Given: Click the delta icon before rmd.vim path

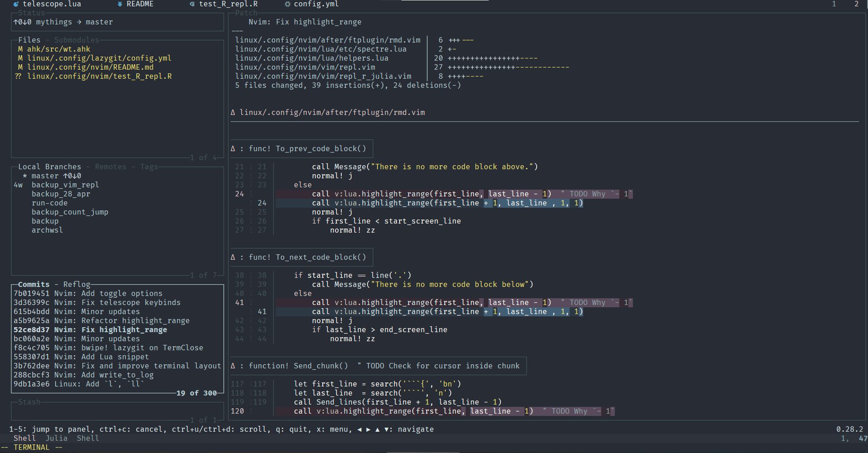Looking at the screenshot, I should point(233,112).
